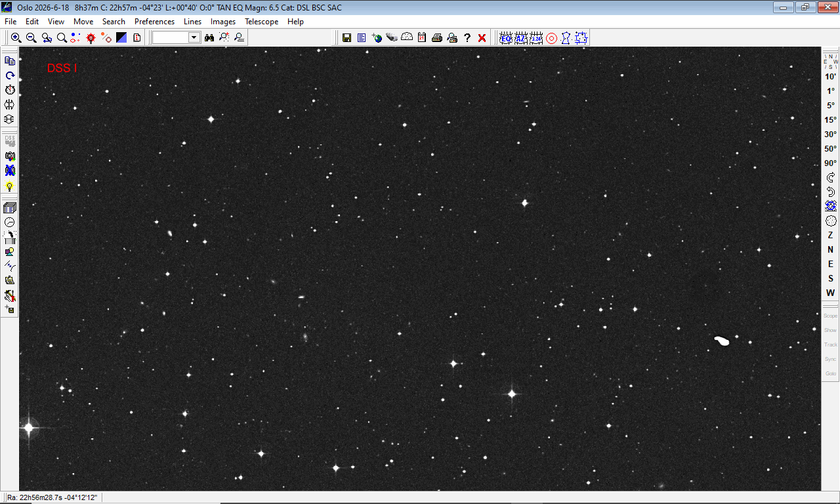Toggle the EQ equatorial coordinate mode
This screenshot has width=840, height=504.
tap(506, 38)
